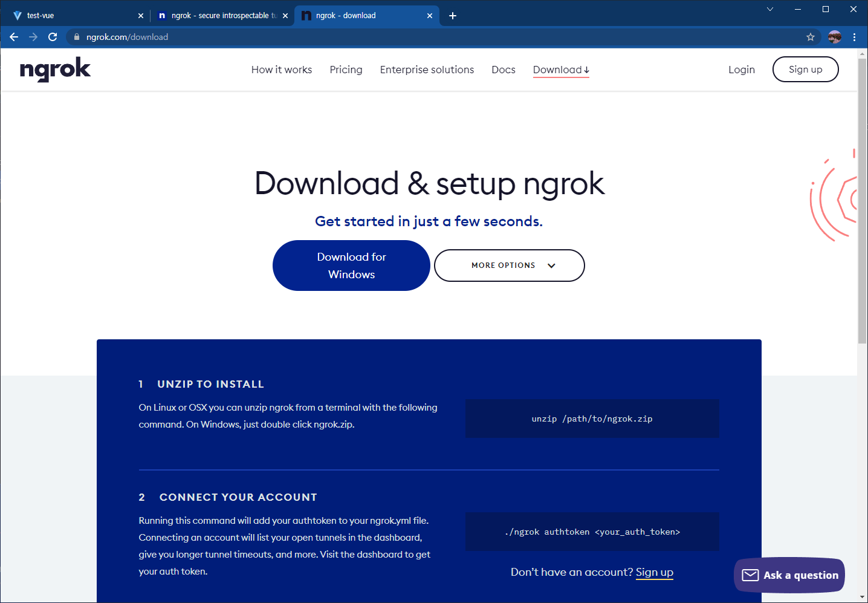Click scrollbar down arrow

point(863,597)
